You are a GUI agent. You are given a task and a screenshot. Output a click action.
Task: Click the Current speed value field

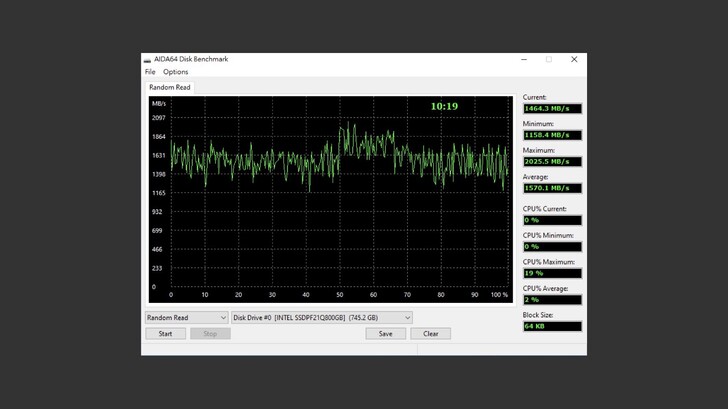551,108
